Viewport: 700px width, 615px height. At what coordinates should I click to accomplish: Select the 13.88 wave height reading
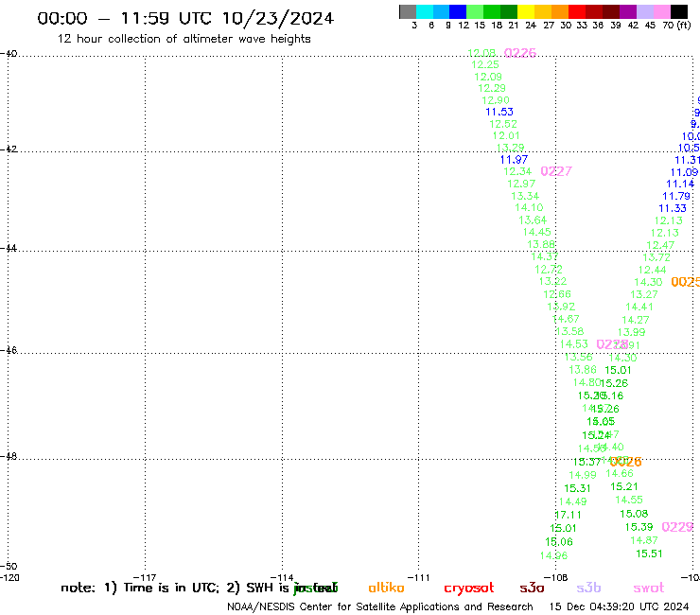pos(541,244)
